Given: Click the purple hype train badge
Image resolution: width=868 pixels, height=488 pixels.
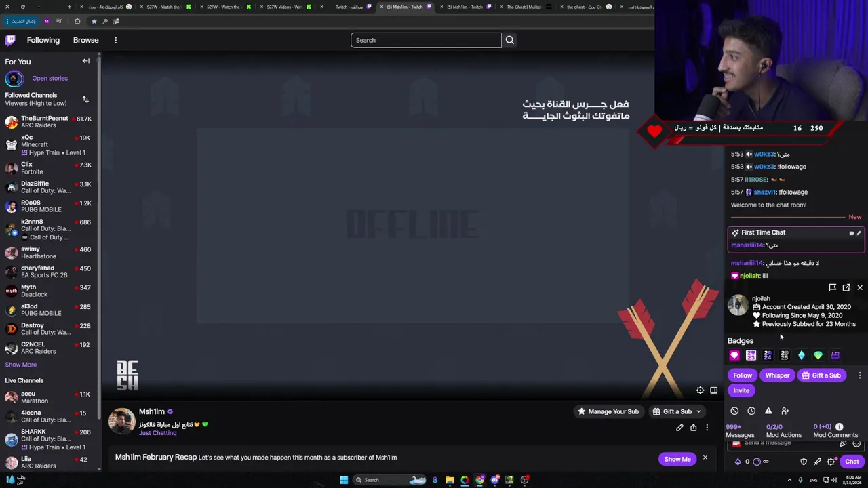Looking at the screenshot, I should point(835,355).
